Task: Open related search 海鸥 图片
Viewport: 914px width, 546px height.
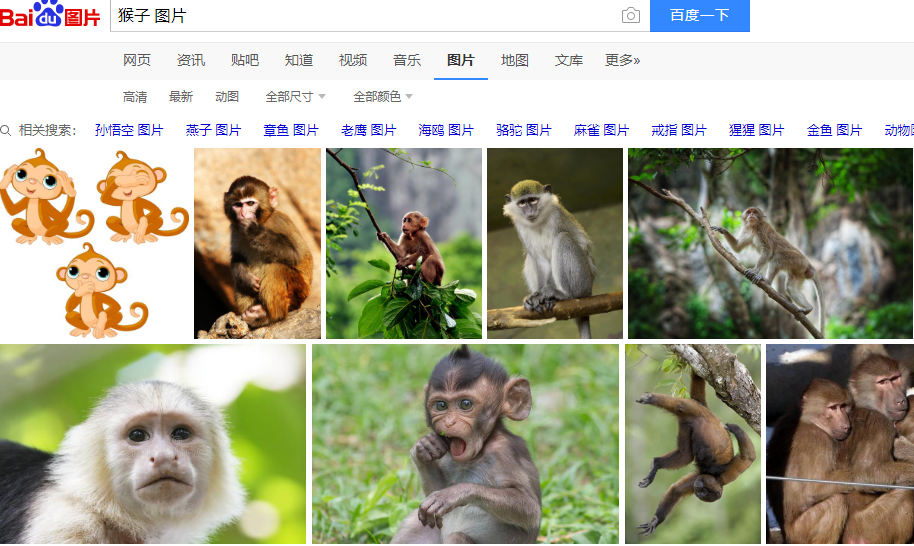Action: [x=446, y=131]
